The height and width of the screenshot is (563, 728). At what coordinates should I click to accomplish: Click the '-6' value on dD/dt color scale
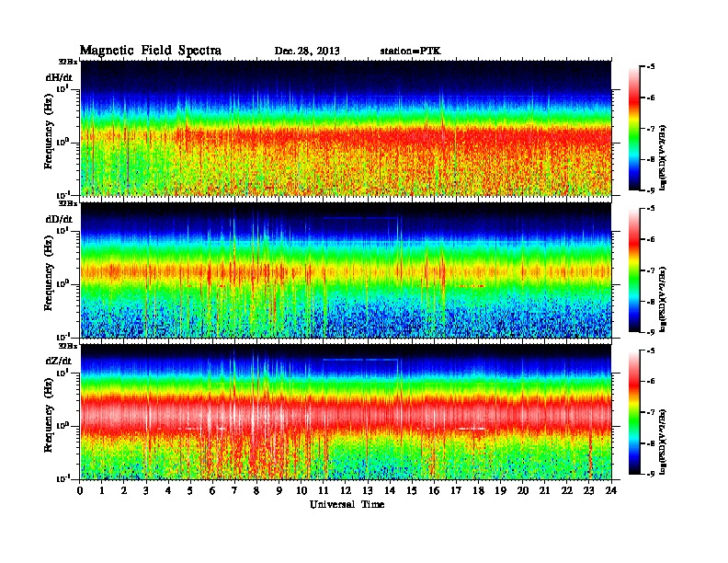click(x=651, y=240)
